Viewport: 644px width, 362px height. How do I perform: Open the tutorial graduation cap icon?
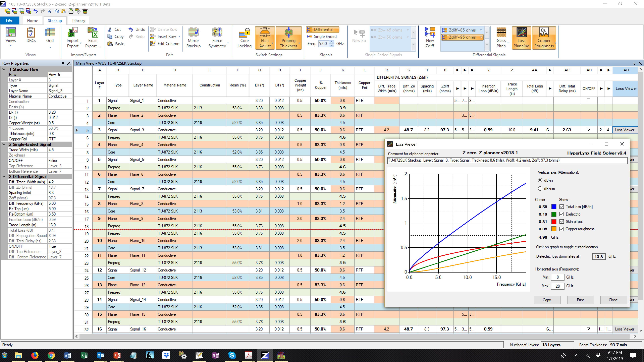(x=85, y=11)
